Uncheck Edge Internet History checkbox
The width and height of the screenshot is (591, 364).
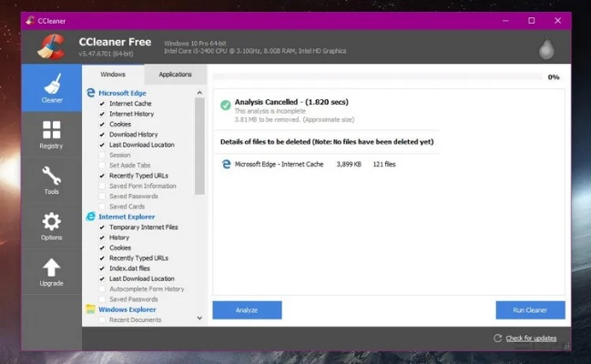[x=102, y=114]
